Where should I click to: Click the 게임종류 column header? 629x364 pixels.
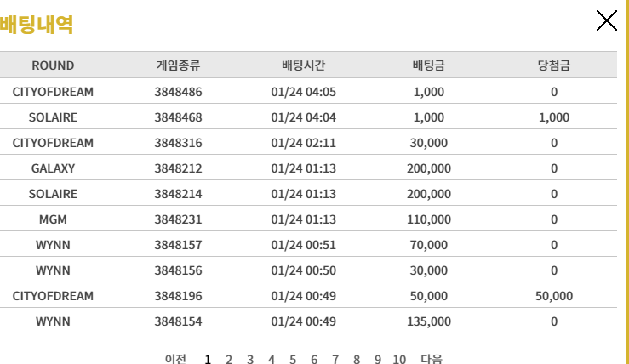pos(178,65)
